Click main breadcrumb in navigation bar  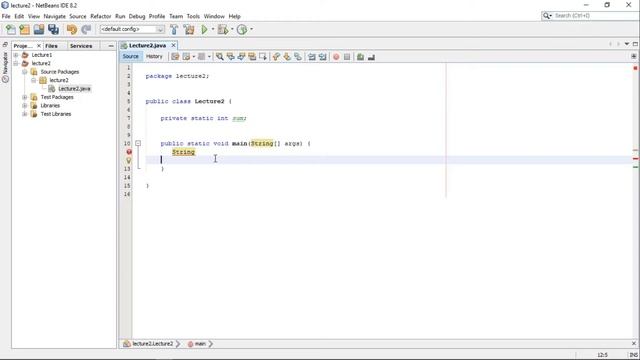(197, 344)
